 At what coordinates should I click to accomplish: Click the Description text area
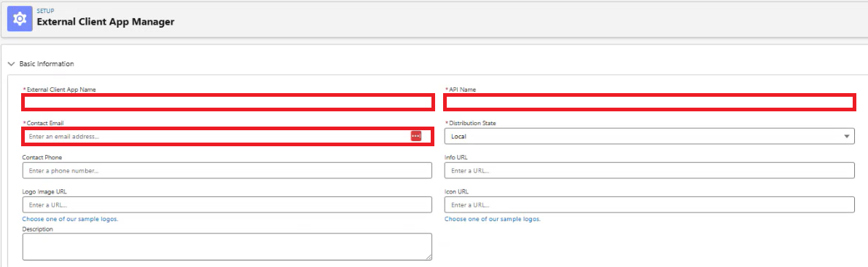pos(227,247)
